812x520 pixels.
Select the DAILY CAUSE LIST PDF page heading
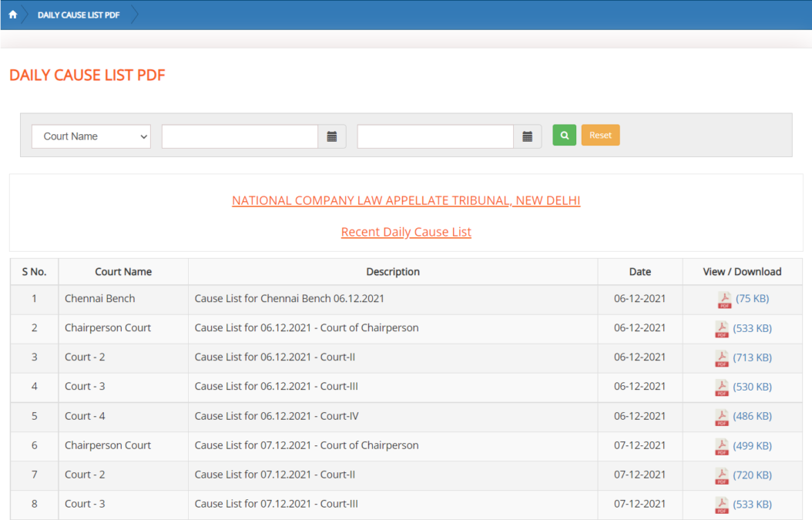[x=87, y=75]
